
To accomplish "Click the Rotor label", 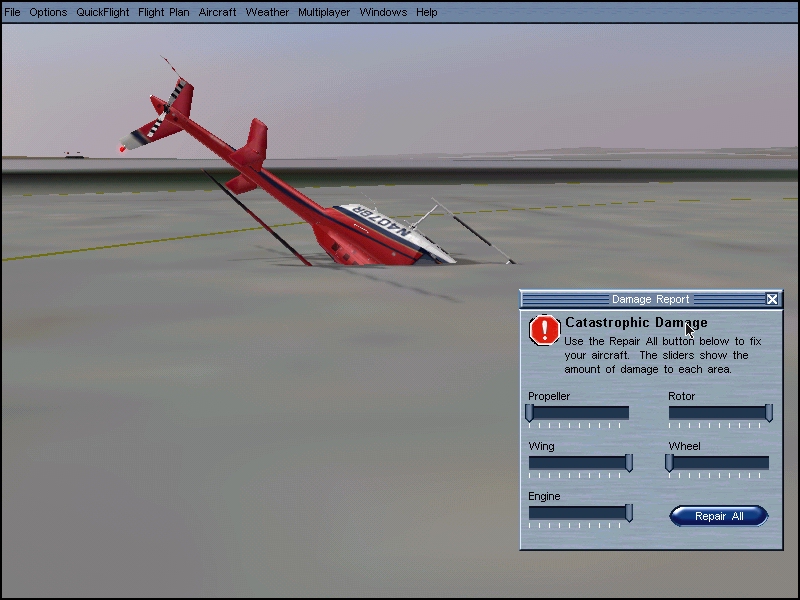I will [x=682, y=396].
